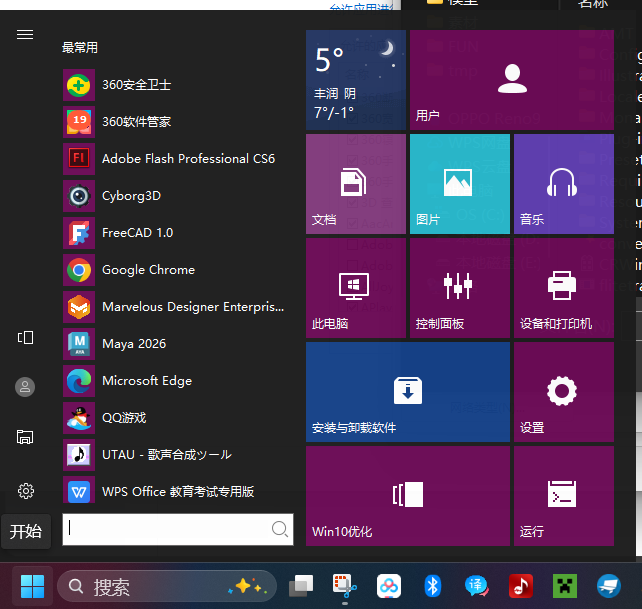Open the blue round desktop taskbar icon
The width and height of the screenshot is (642, 609).
(x=609, y=586)
